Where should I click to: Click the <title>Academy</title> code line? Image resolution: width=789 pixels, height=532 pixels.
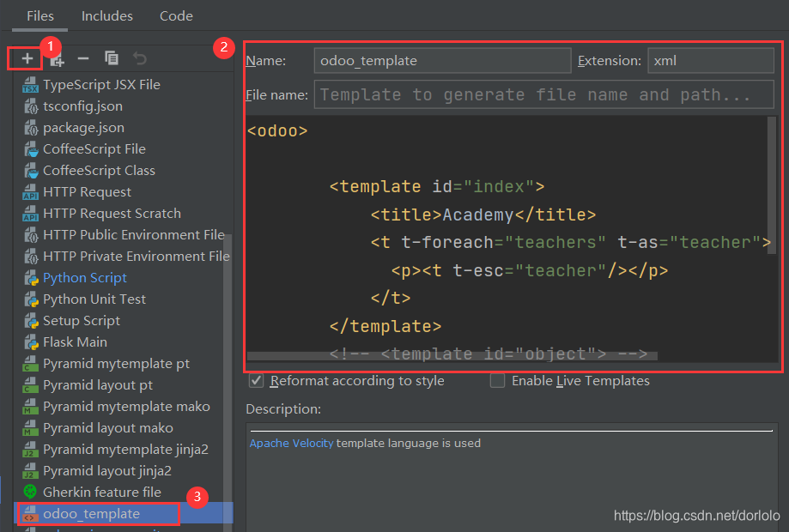pos(483,215)
